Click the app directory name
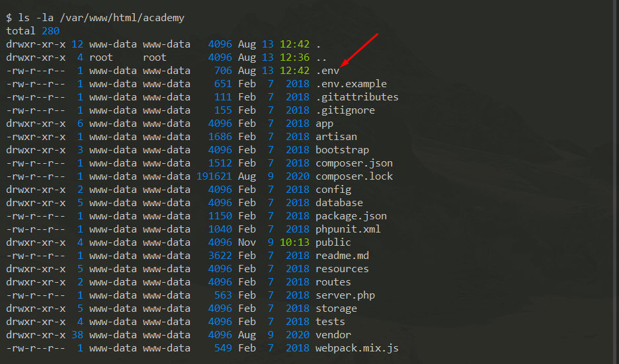 tap(325, 124)
